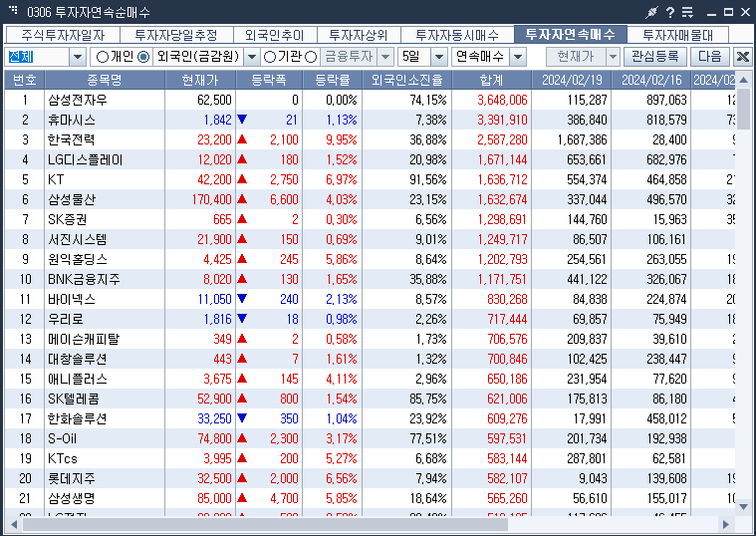
Task: Expand the 외국인(금감원) dropdown arrow
Action: click(252, 57)
